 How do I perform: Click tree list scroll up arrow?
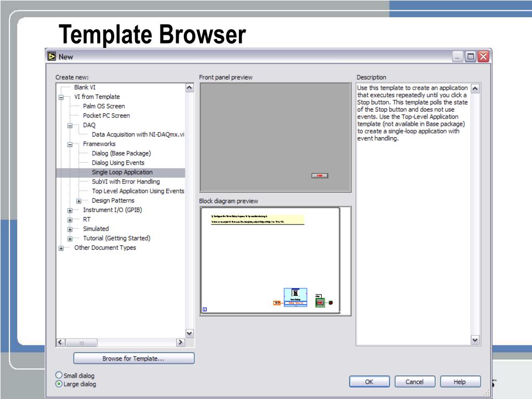tap(189, 88)
